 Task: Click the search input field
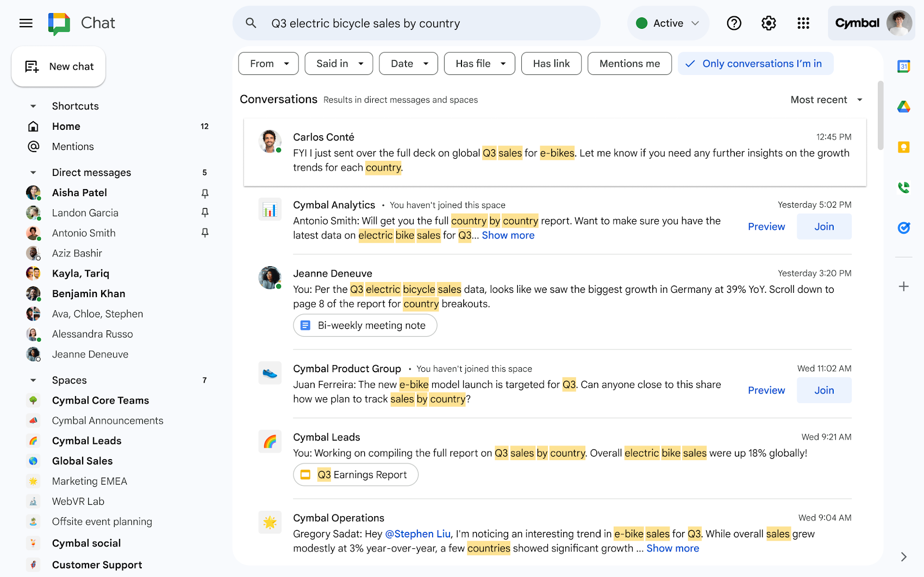[x=416, y=23]
